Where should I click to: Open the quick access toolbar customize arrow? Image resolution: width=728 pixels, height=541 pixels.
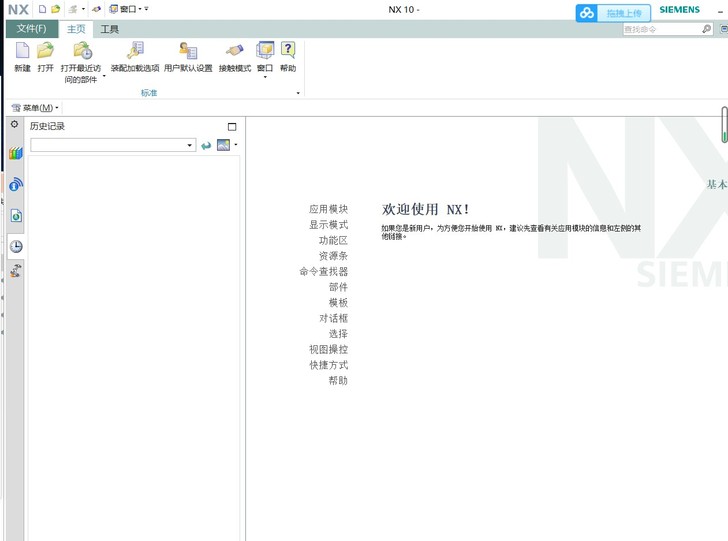(146, 9)
